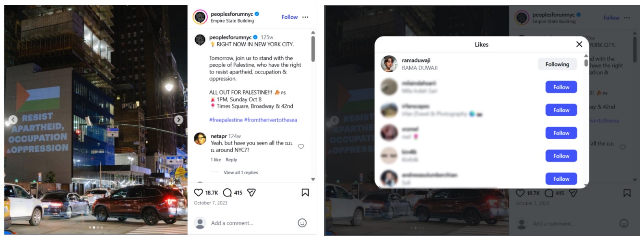Open comments via speech bubble icon
The width and height of the screenshot is (644, 242).
pyautogui.click(x=227, y=192)
